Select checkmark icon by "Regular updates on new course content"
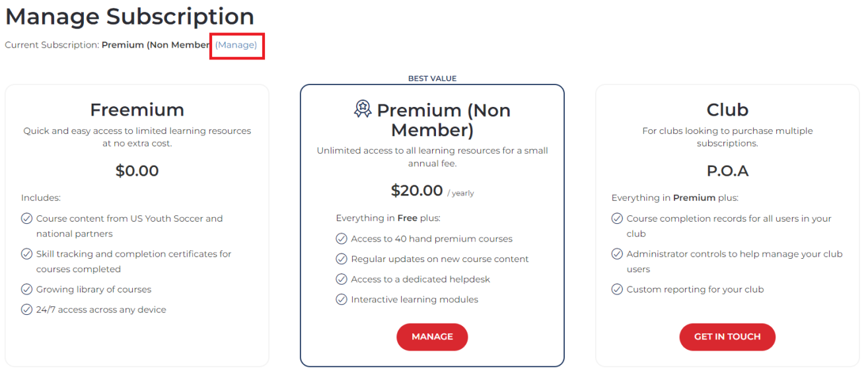 click(342, 259)
